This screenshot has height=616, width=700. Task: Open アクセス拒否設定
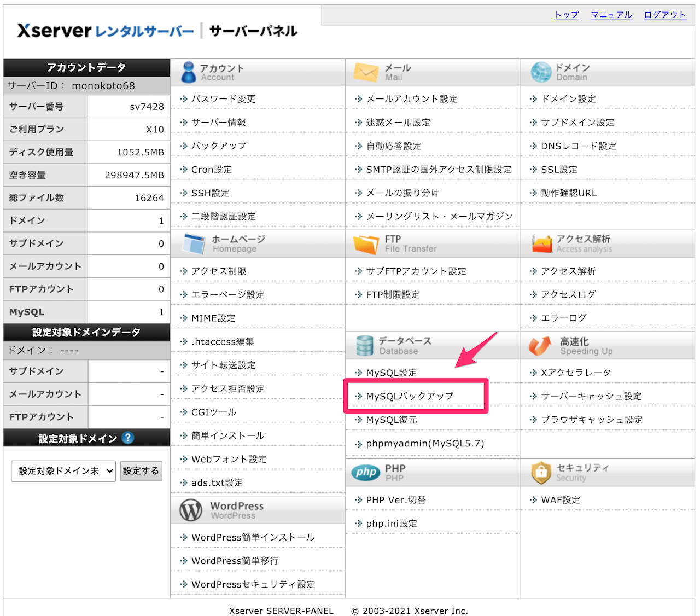[228, 389]
